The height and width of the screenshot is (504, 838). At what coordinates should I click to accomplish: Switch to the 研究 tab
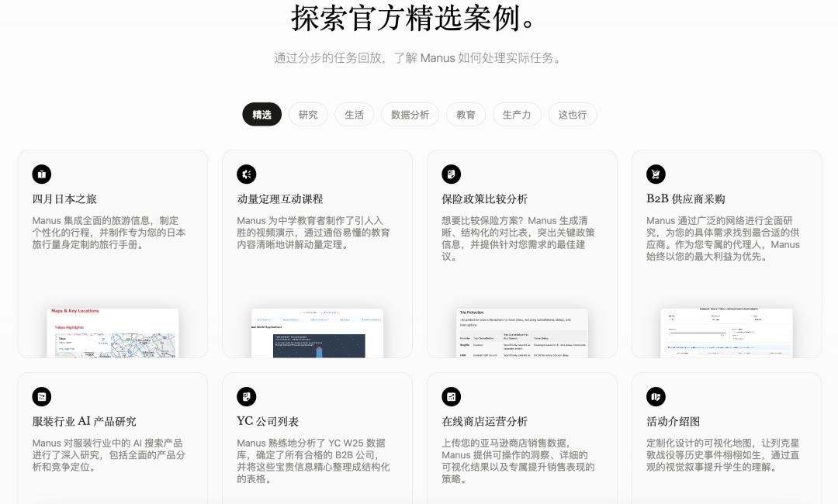(308, 115)
